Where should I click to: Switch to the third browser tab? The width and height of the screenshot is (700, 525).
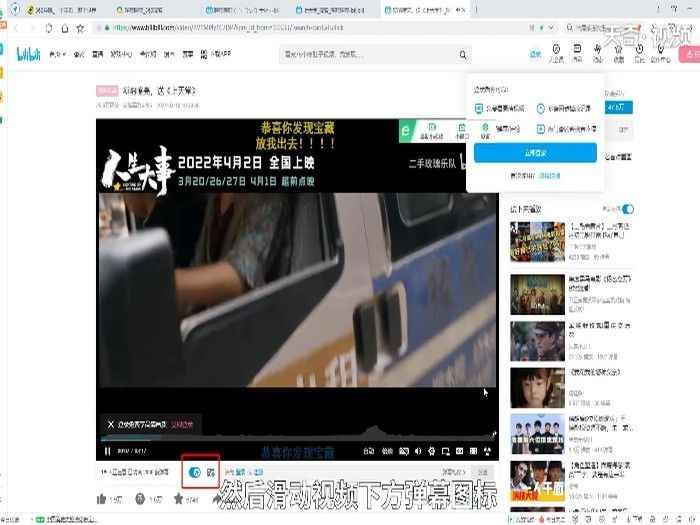242,9
